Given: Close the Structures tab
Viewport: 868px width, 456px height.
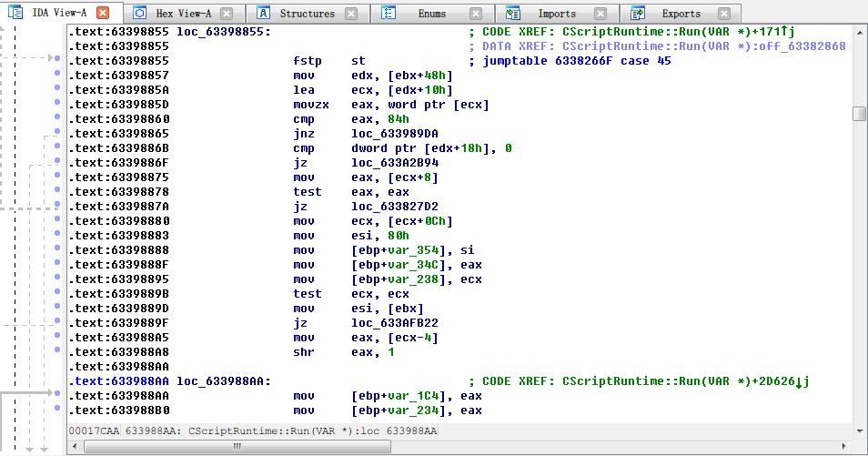Looking at the screenshot, I should click(352, 14).
